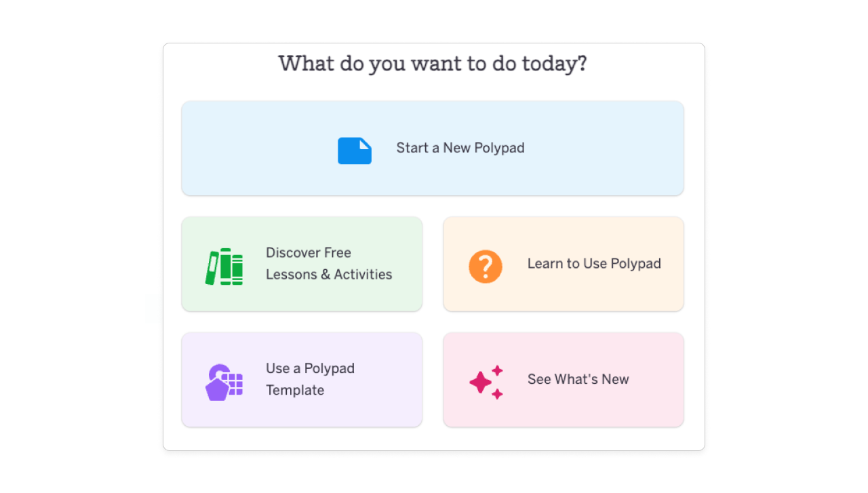
Task: Click the "Use a Polypad" text line
Action: pyautogui.click(x=310, y=368)
